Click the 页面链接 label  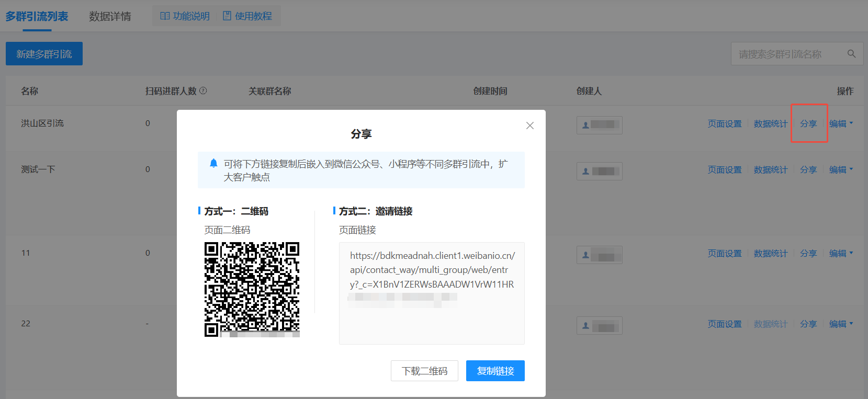pos(357,230)
